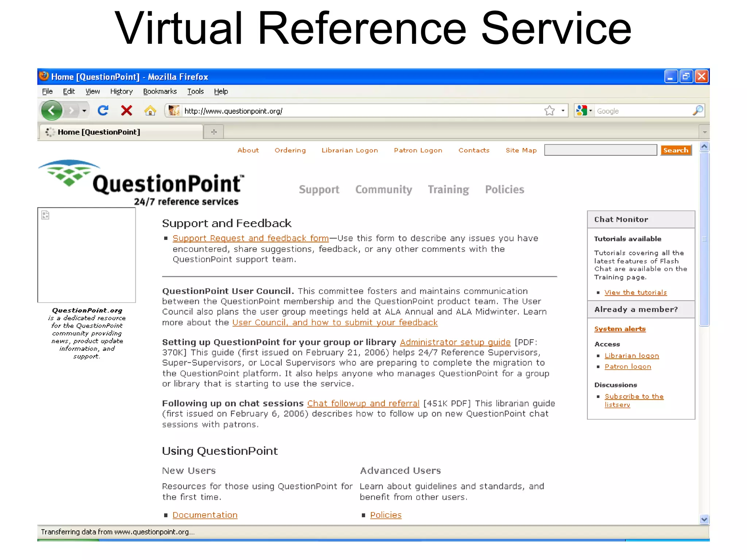The image size is (747, 560).
Task: Open the System alerts link
Action: coord(620,329)
